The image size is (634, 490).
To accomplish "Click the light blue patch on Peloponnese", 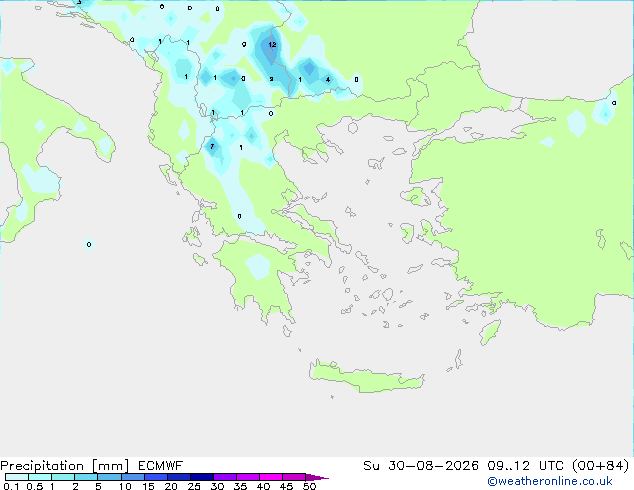I will [258, 266].
